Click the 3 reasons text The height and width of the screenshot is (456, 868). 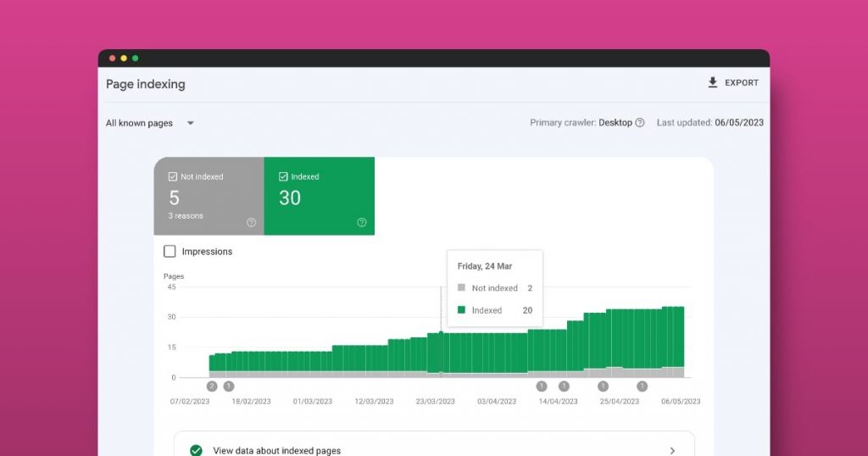pos(186,216)
